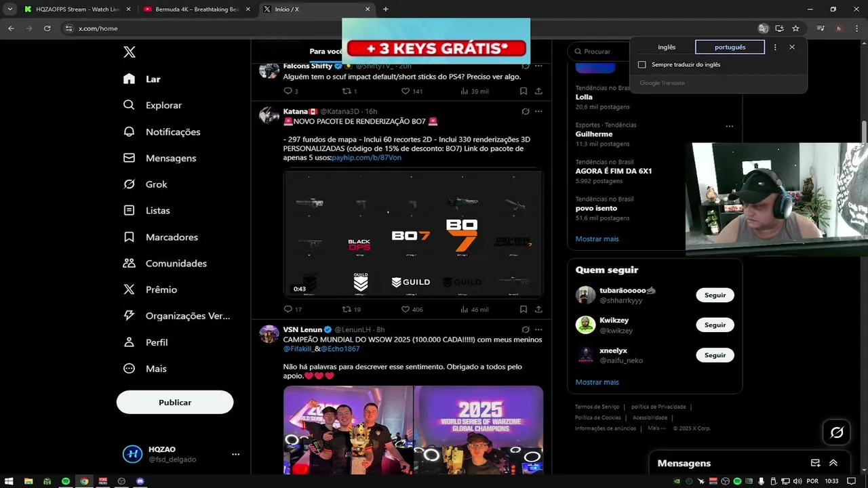This screenshot has width=868, height=488.
Task: Open the @Fifakill_ mention link
Action: click(298, 348)
